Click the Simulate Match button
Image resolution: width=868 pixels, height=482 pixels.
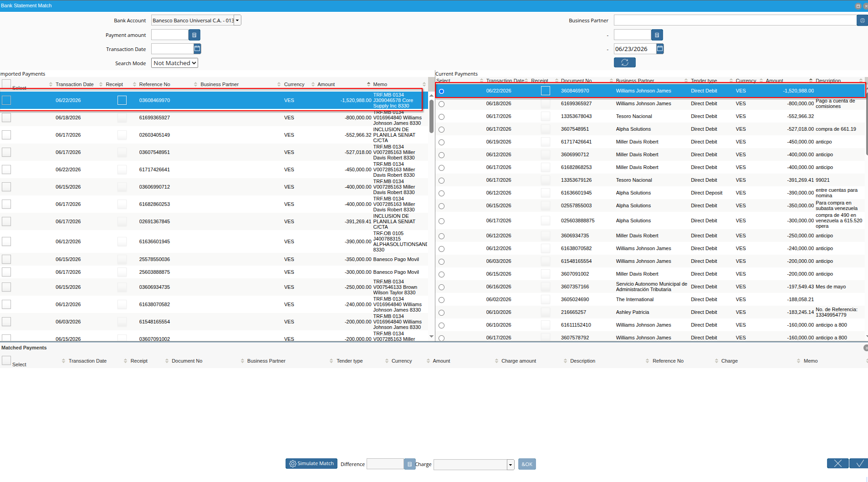coord(311,464)
